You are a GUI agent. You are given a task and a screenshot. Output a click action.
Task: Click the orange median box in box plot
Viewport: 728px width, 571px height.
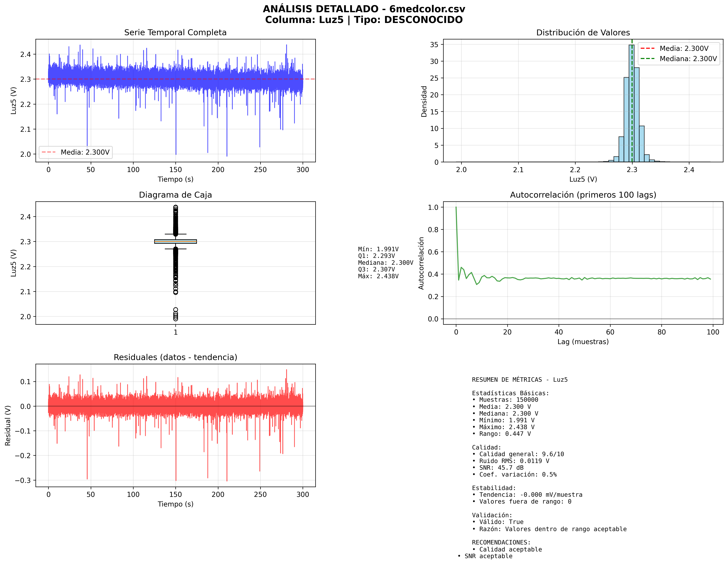175,241
